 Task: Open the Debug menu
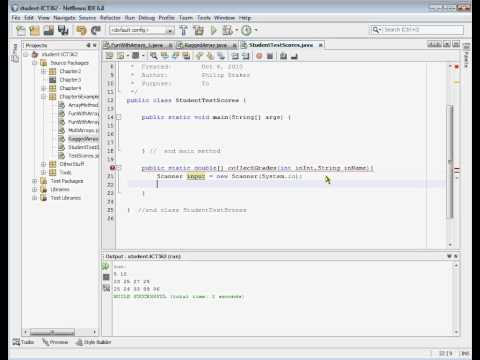[146, 18]
